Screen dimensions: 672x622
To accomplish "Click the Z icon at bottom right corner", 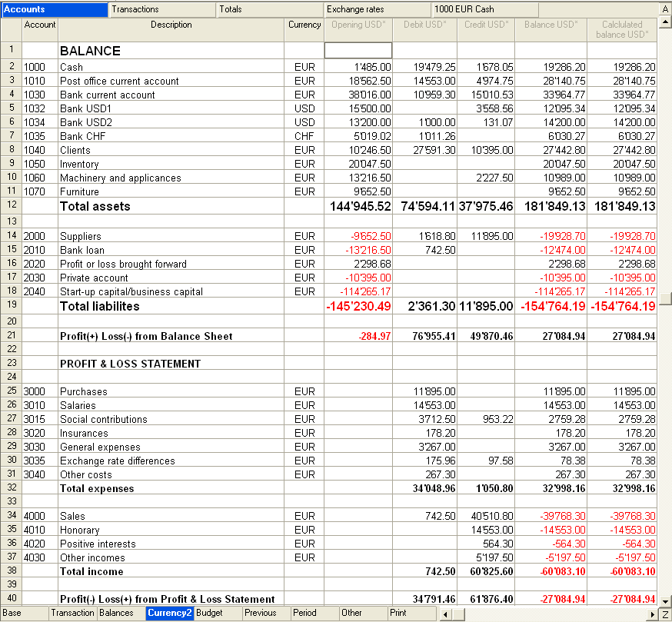I will pyautogui.click(x=665, y=614).
